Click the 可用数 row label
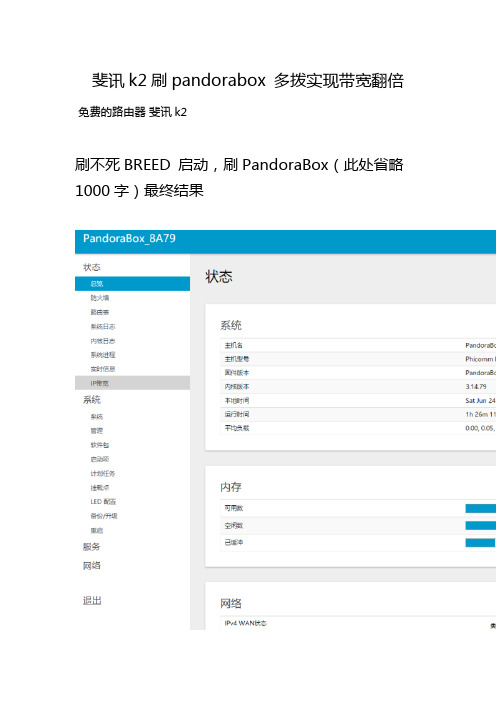The width and height of the screenshot is (496, 702). pyautogui.click(x=233, y=508)
